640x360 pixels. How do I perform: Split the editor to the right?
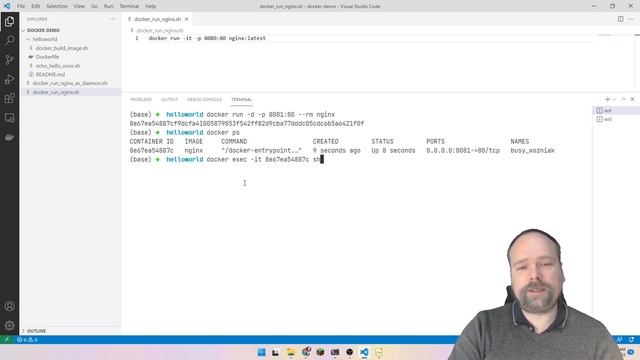[620, 19]
